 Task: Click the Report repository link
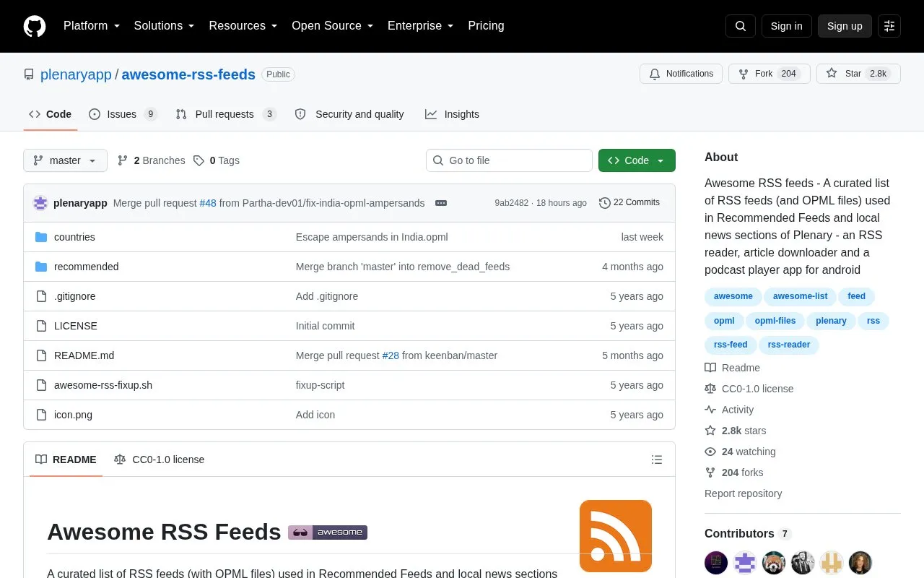coord(743,493)
